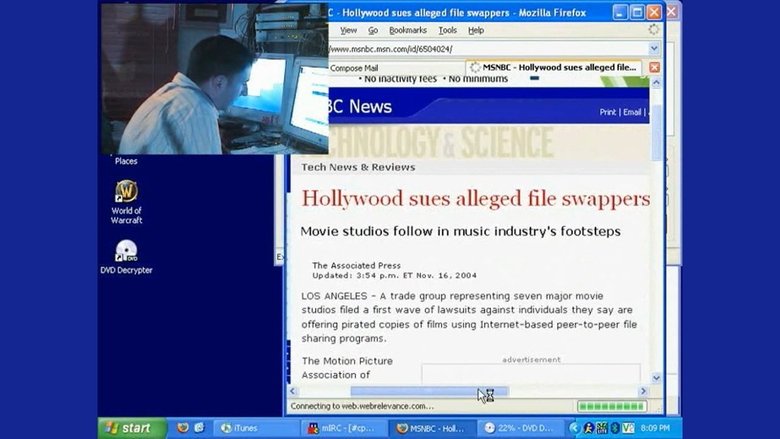Click Firefox quick launch icon in taskbar
This screenshot has width=780, height=439.
click(182, 428)
